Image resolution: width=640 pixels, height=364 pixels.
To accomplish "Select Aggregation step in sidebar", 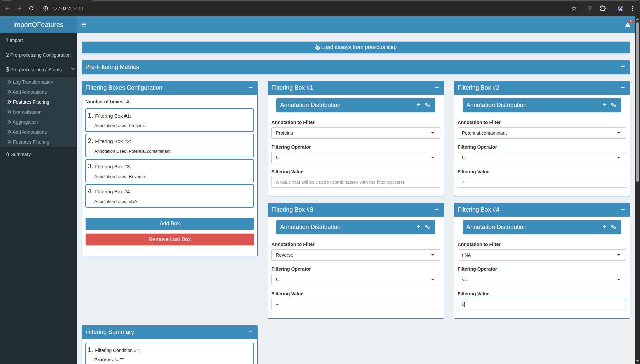I will pos(38,122).
